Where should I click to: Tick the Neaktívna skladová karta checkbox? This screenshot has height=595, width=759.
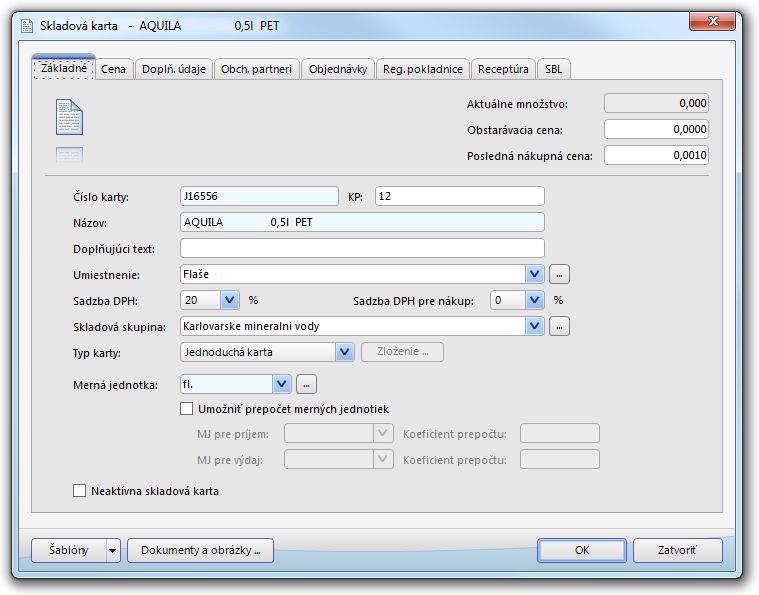pyautogui.click(x=80, y=491)
